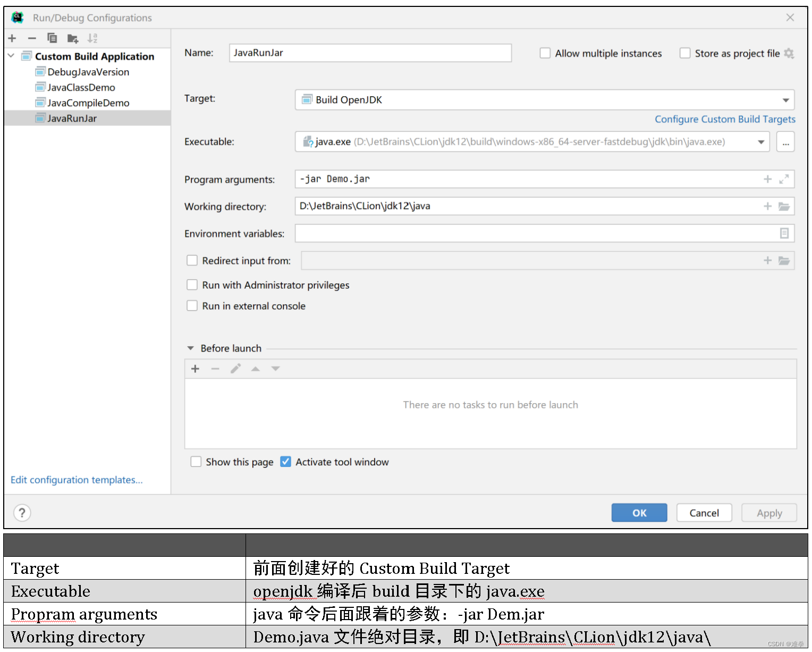Copy the selected configuration

point(52,38)
